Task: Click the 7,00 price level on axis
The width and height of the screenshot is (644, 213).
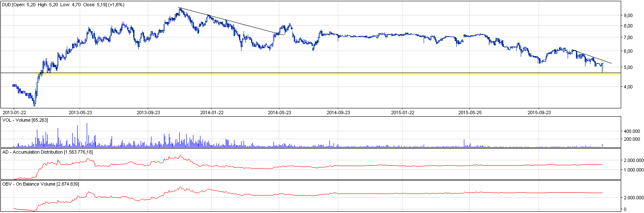Action: (x=628, y=38)
